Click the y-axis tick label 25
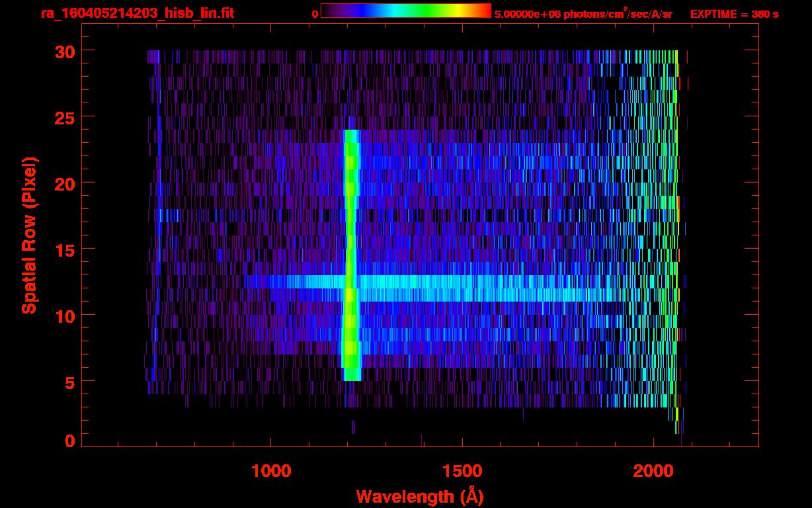 65,117
